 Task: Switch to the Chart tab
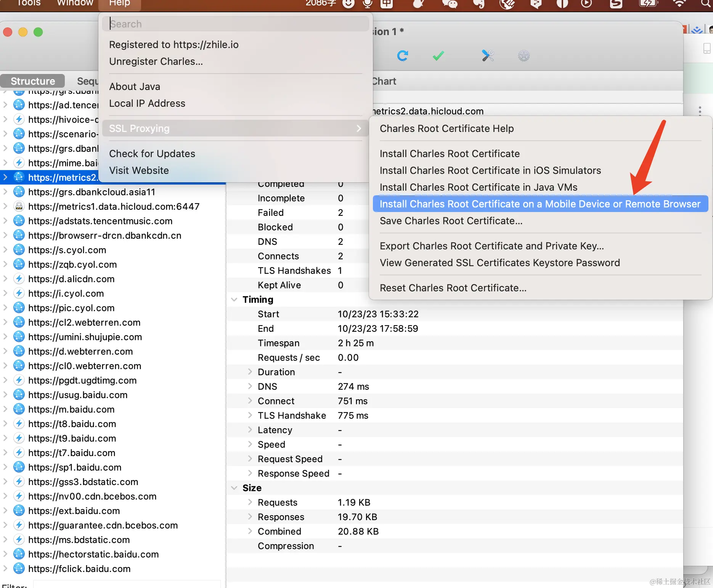click(x=384, y=81)
